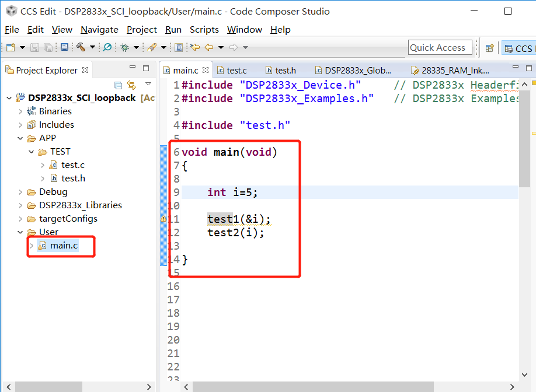The height and width of the screenshot is (392, 536).
Task: Toggle block selection mode icon
Action: 179,47
